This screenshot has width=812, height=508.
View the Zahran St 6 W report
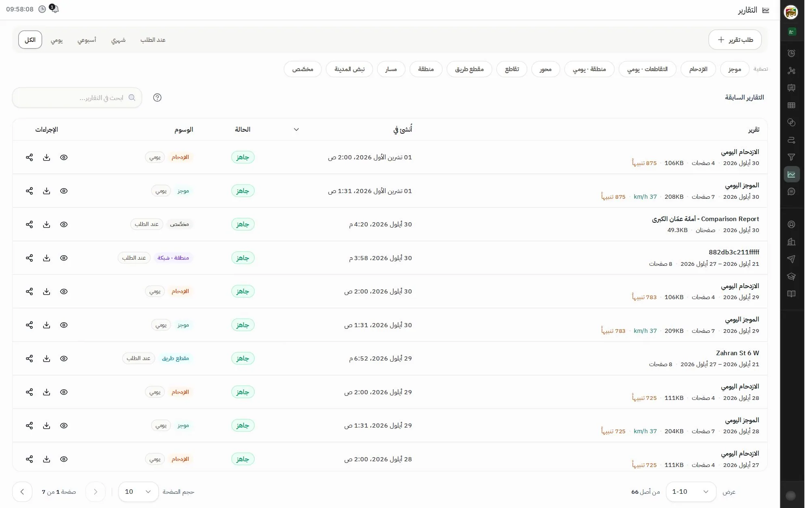coord(64,358)
